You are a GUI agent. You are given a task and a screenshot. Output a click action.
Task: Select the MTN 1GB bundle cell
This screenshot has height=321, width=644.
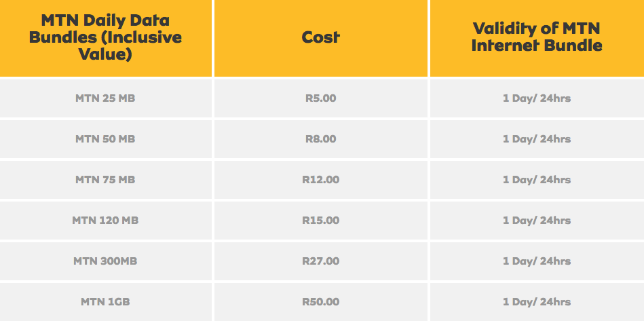click(x=106, y=302)
